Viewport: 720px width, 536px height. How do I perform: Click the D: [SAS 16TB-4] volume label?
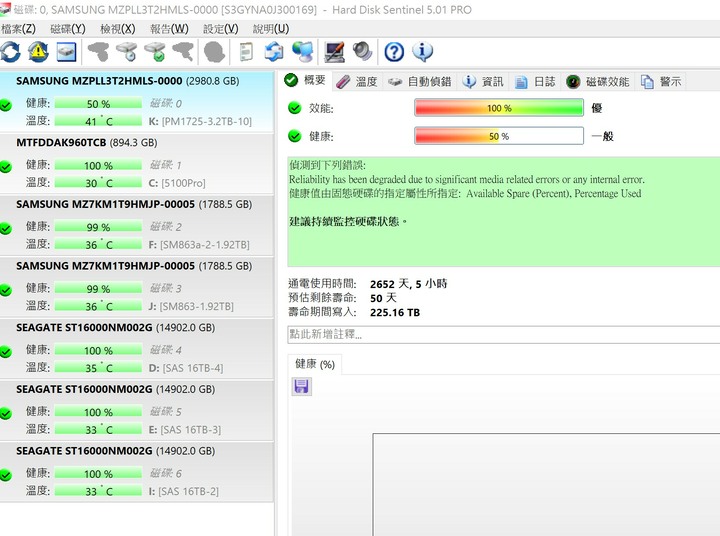coord(186,368)
